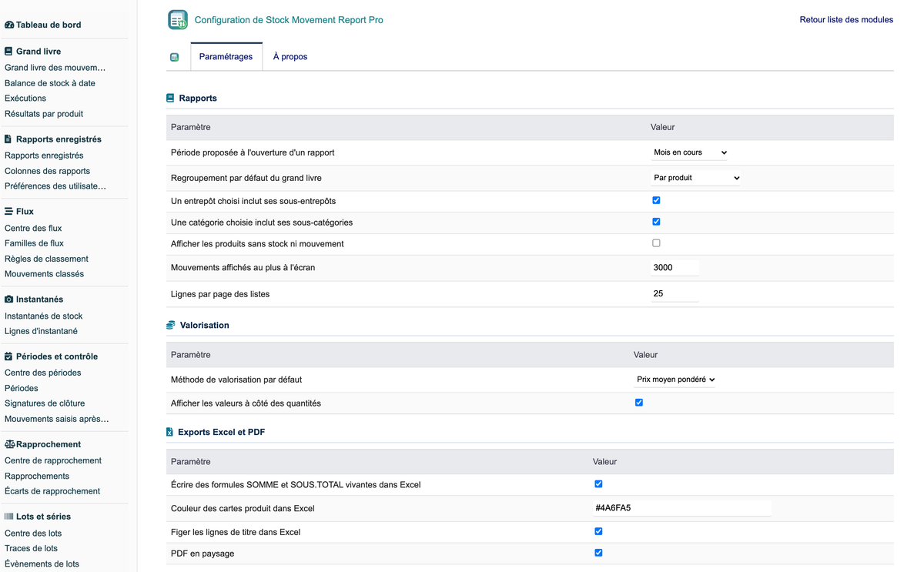The height and width of the screenshot is (572, 924).
Task: Click the Rapprochement balance scale icon
Action: click(10, 444)
